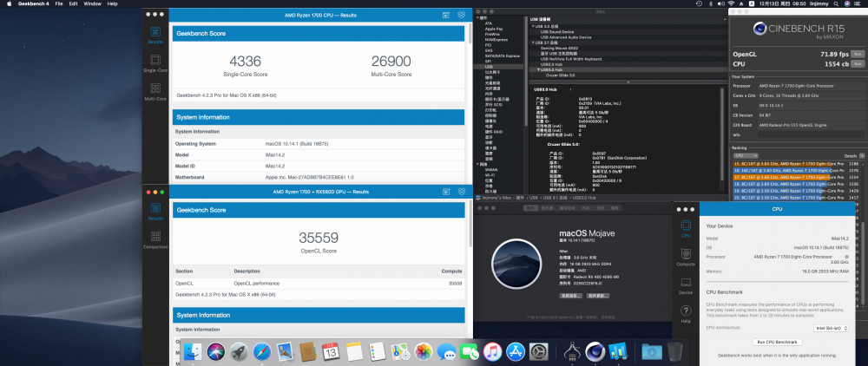Collapse USB3.0 Hub tree node
The height and width of the screenshot is (366, 868).
click(537, 69)
